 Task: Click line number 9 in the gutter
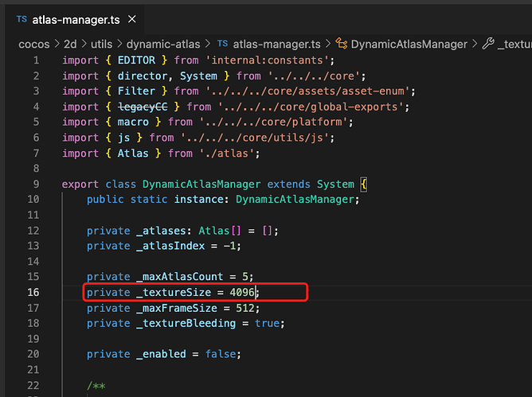point(36,184)
